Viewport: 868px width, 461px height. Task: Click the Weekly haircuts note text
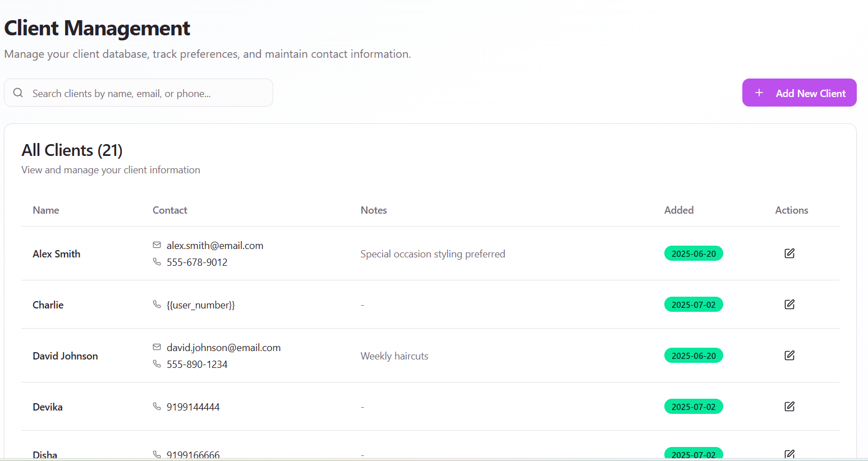pyautogui.click(x=394, y=356)
